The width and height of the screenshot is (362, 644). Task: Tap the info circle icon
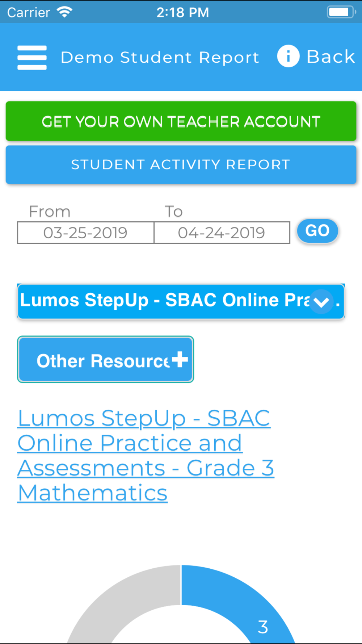288,56
